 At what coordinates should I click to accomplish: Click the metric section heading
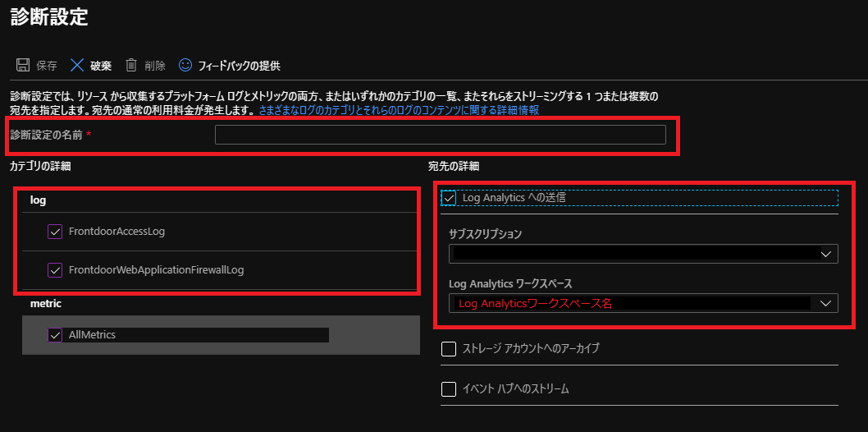click(x=45, y=304)
